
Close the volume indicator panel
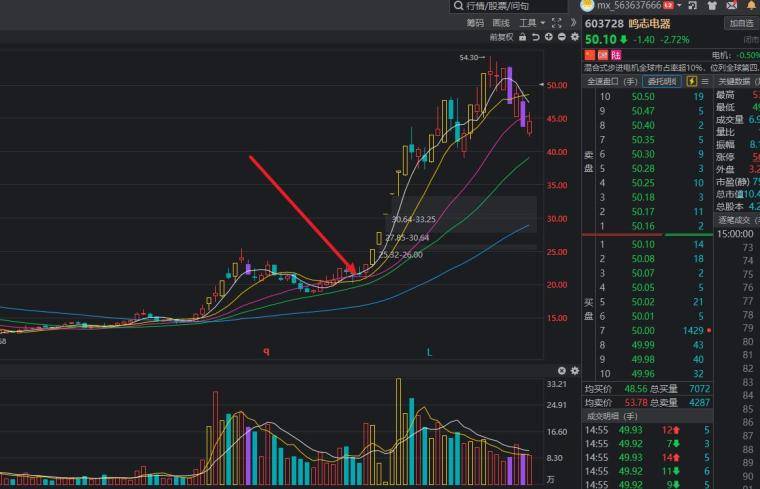(x=562, y=371)
